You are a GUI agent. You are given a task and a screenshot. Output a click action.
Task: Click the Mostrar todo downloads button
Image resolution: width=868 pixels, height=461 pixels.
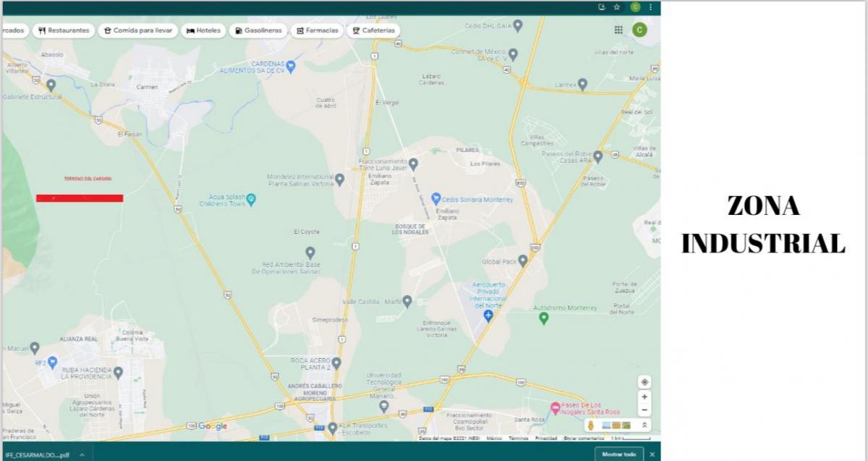619,454
